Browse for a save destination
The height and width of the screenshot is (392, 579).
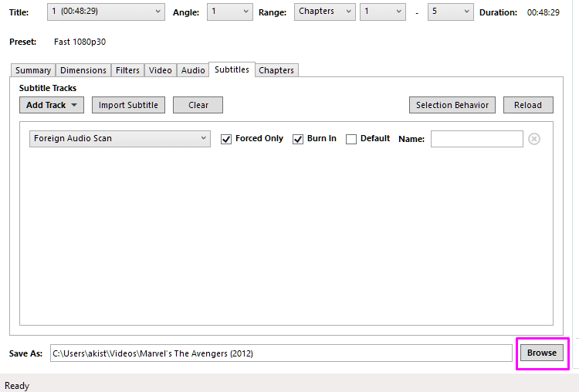coord(542,353)
